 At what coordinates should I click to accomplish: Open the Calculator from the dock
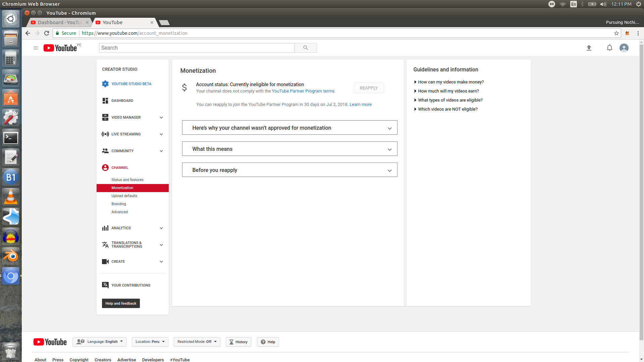tap(11, 59)
